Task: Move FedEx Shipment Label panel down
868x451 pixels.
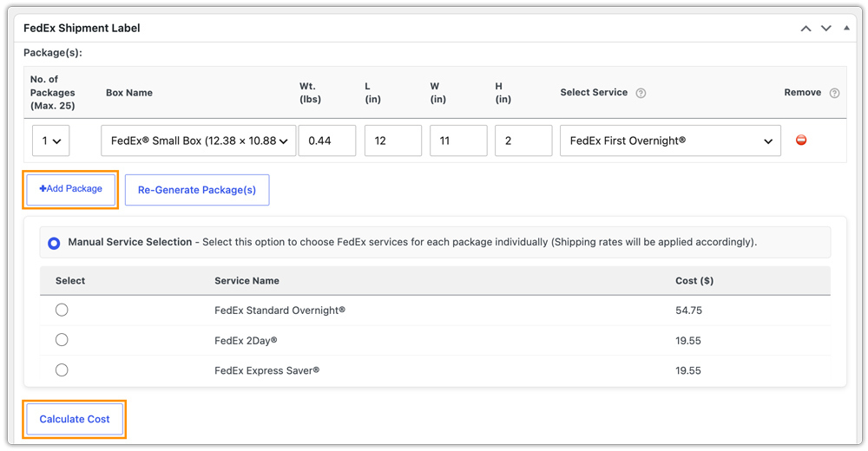Action: click(x=826, y=29)
